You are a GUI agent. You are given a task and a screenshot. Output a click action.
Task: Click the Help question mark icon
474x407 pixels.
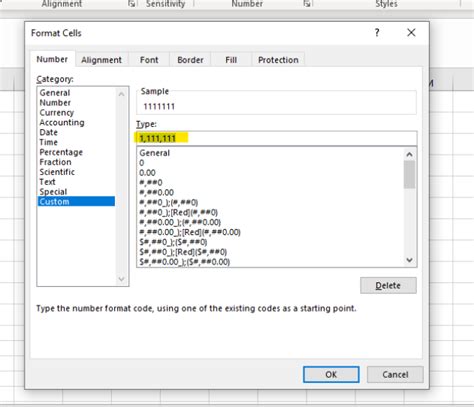377,33
